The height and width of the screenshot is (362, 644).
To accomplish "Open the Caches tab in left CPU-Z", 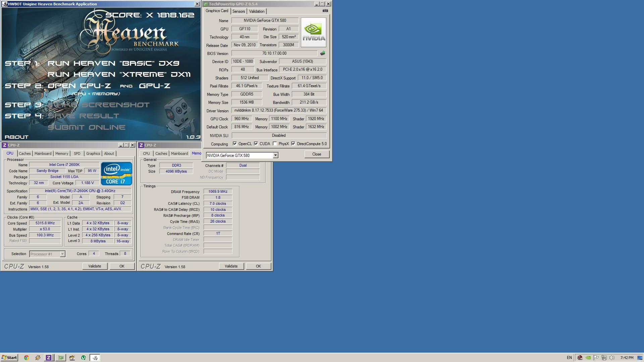I will click(24, 154).
